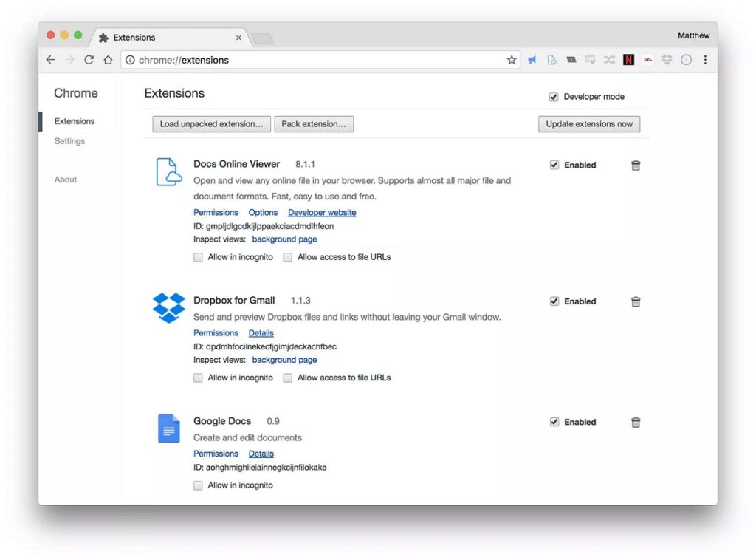Image resolution: width=756 pixels, height=560 pixels.
Task: Turn off Developer mode
Action: (x=554, y=96)
